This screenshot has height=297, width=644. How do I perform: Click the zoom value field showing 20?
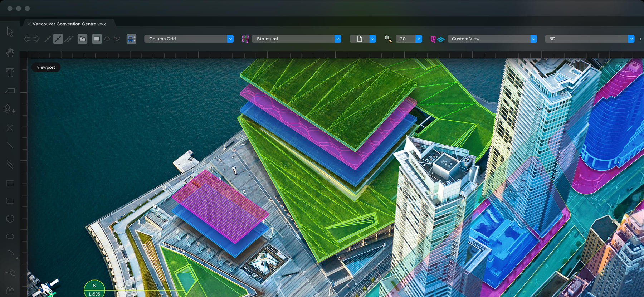point(405,39)
